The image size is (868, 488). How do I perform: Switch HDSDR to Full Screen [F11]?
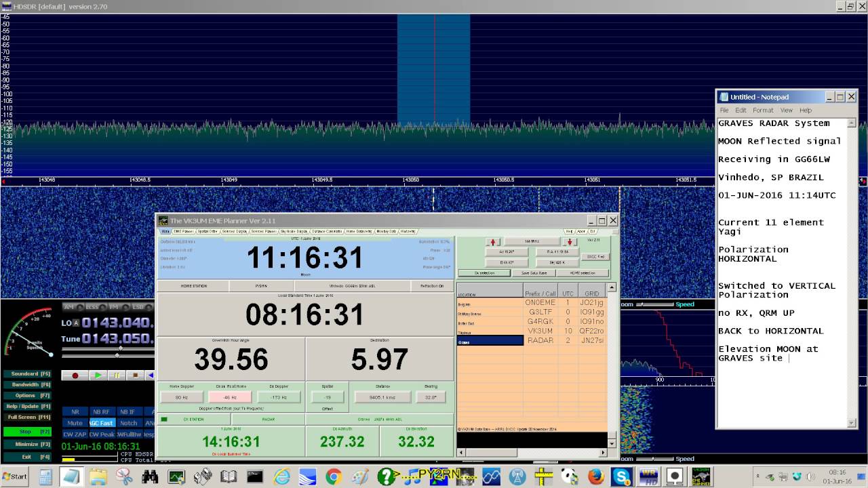tap(27, 418)
